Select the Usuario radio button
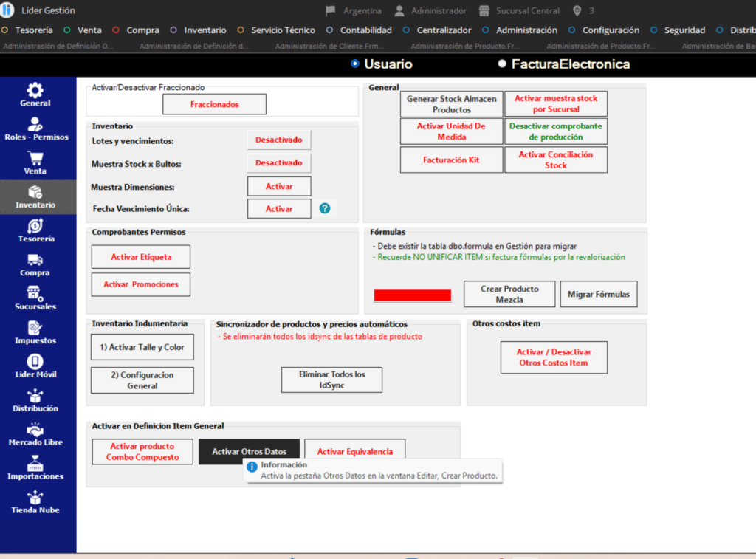756x559 pixels. [x=356, y=64]
